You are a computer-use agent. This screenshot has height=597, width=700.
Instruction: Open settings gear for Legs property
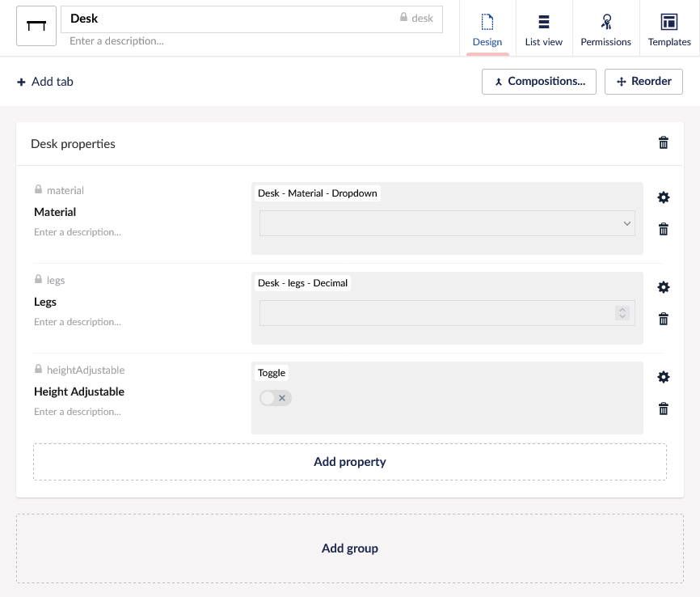[664, 287]
